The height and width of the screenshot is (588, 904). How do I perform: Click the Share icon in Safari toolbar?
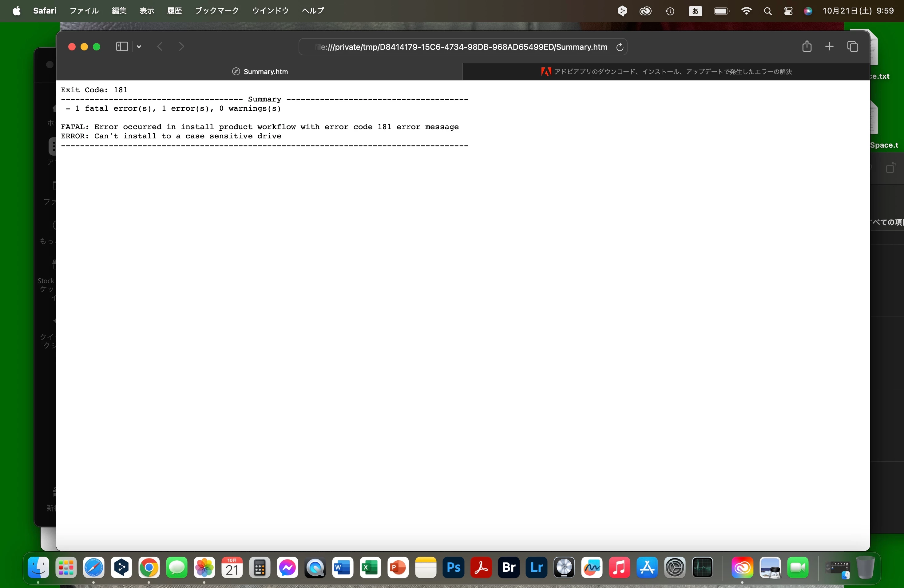(807, 46)
